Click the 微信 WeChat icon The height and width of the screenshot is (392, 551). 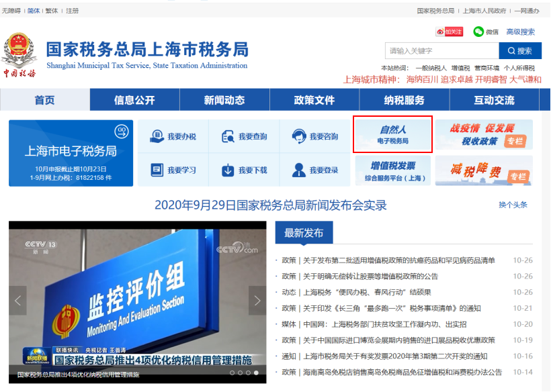(x=476, y=32)
